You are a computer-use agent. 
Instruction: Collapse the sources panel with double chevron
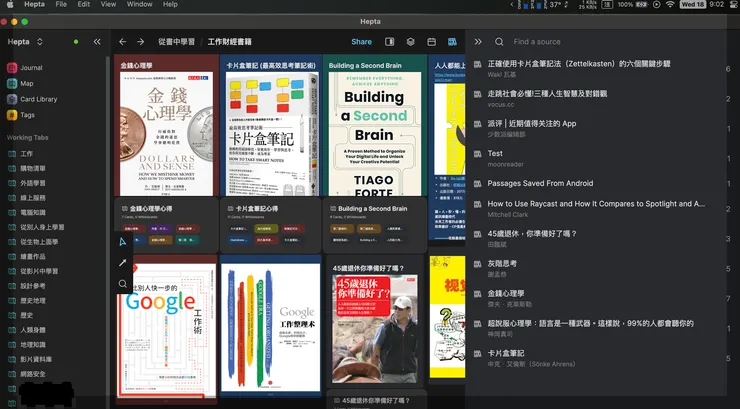click(478, 42)
